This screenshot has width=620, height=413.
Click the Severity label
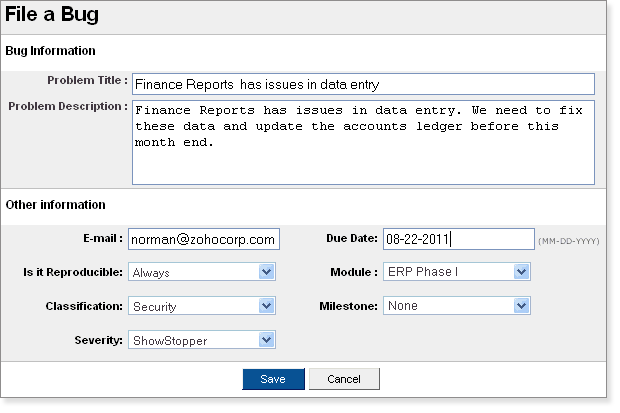tap(98, 341)
